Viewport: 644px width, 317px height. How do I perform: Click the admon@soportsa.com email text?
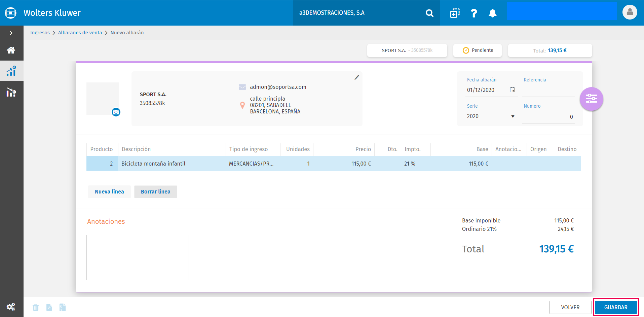278,87
